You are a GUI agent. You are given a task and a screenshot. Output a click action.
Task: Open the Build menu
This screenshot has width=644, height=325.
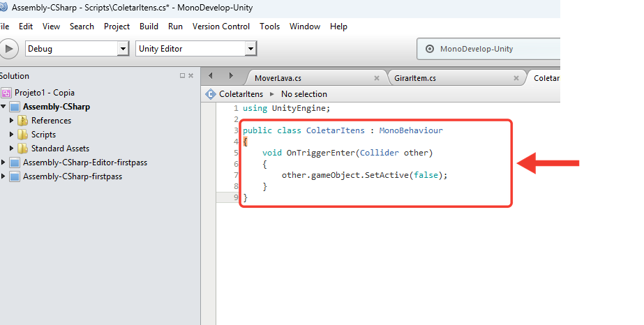[149, 27]
